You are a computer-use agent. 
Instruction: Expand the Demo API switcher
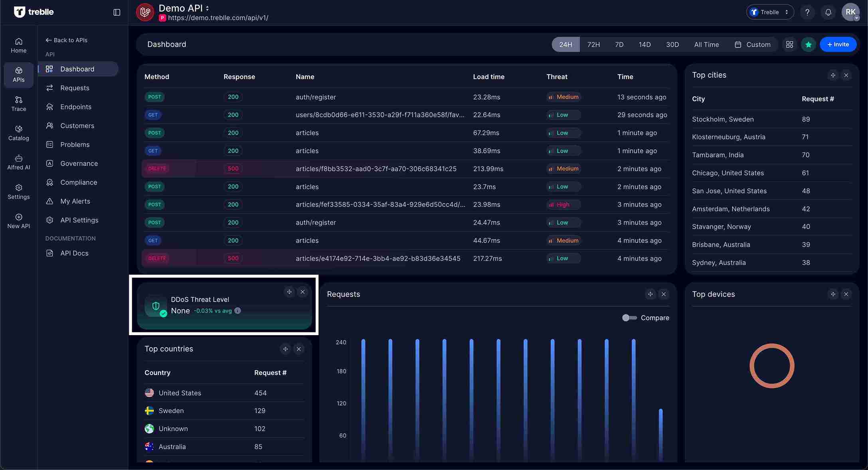[x=207, y=8]
